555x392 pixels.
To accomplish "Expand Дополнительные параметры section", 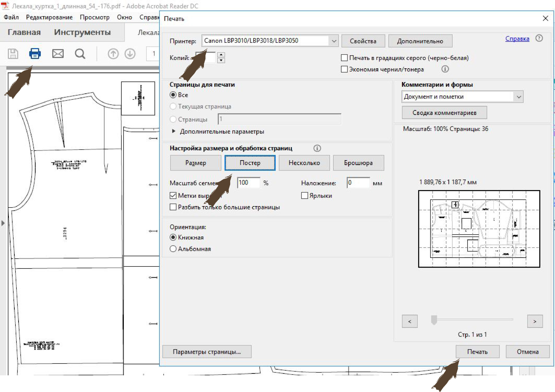I will [x=174, y=131].
